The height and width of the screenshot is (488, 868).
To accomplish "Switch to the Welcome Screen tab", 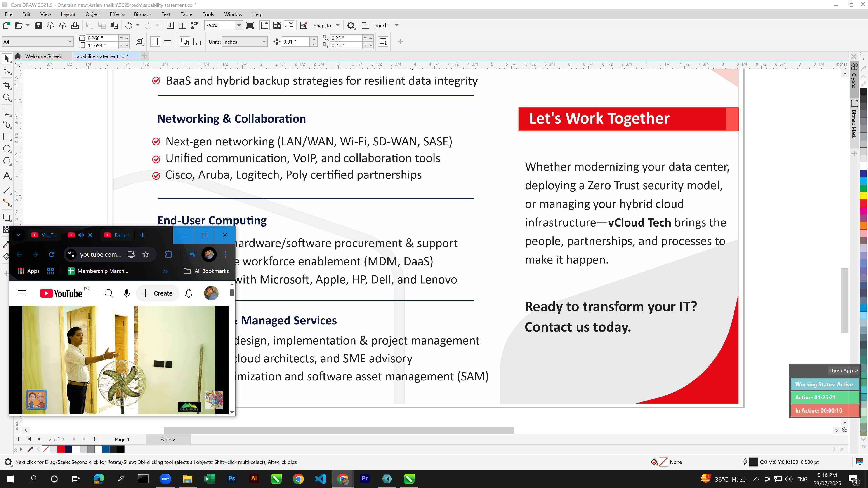I will (x=43, y=56).
